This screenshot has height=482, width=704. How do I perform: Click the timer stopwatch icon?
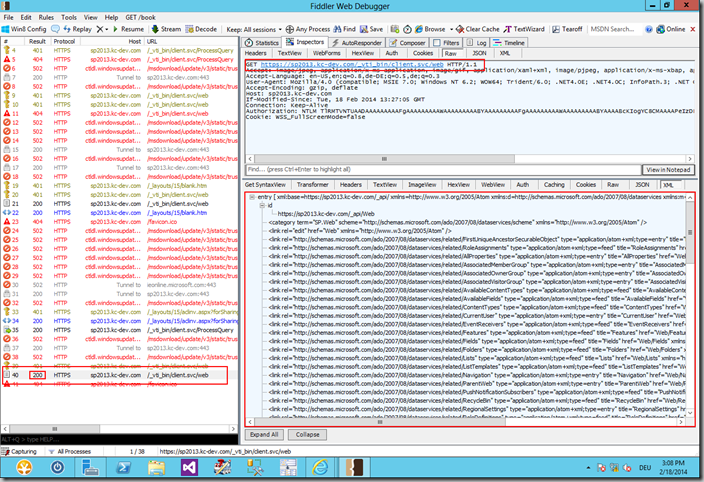click(x=407, y=29)
